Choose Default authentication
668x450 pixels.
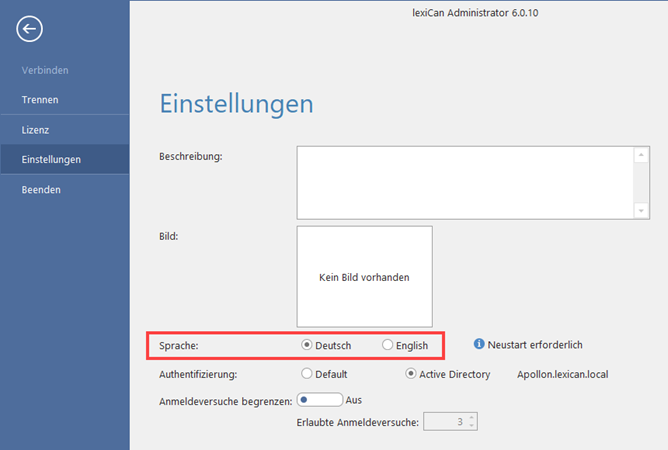point(307,374)
